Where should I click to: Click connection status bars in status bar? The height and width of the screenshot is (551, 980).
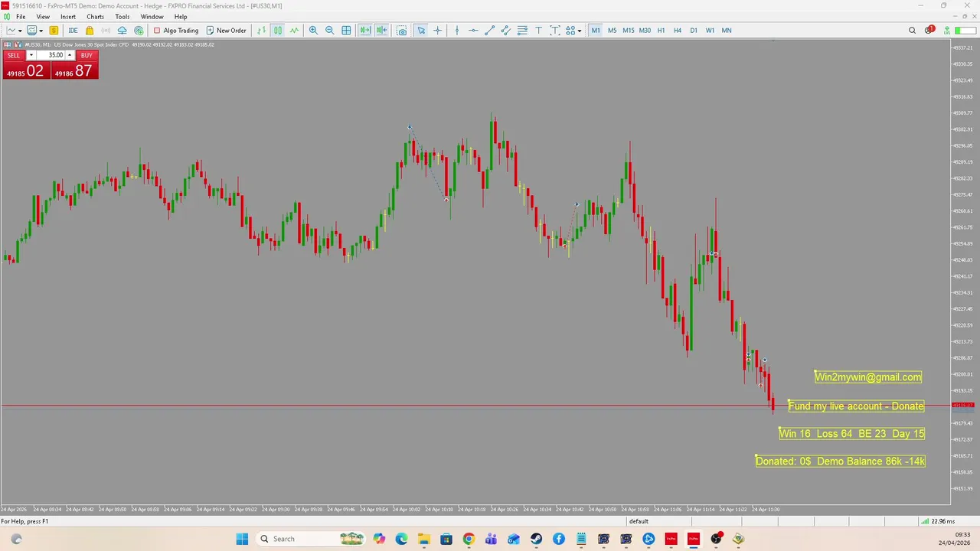(925, 521)
